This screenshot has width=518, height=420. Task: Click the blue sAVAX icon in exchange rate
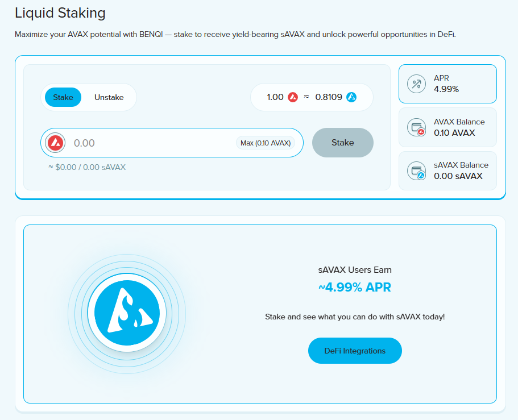tap(351, 97)
